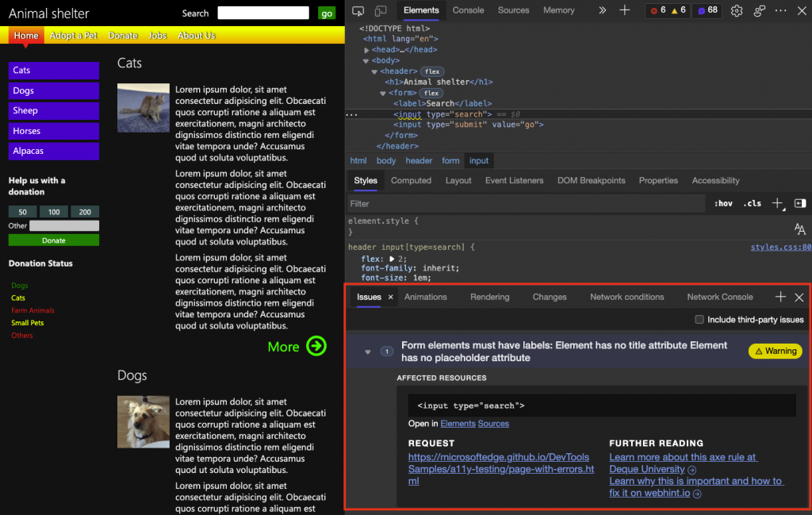Click the More green arrow circle icon

pyautogui.click(x=316, y=346)
